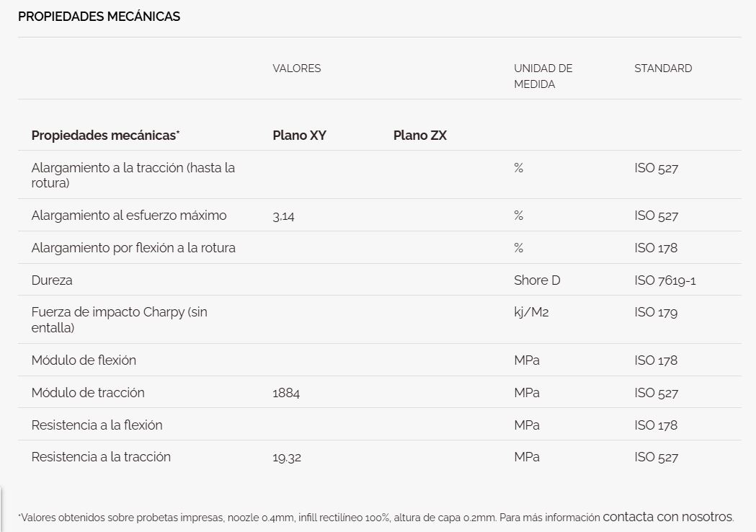Click the 'Alargamiento al esfuerzo máximo' row label
The height and width of the screenshot is (532, 756).
(129, 216)
